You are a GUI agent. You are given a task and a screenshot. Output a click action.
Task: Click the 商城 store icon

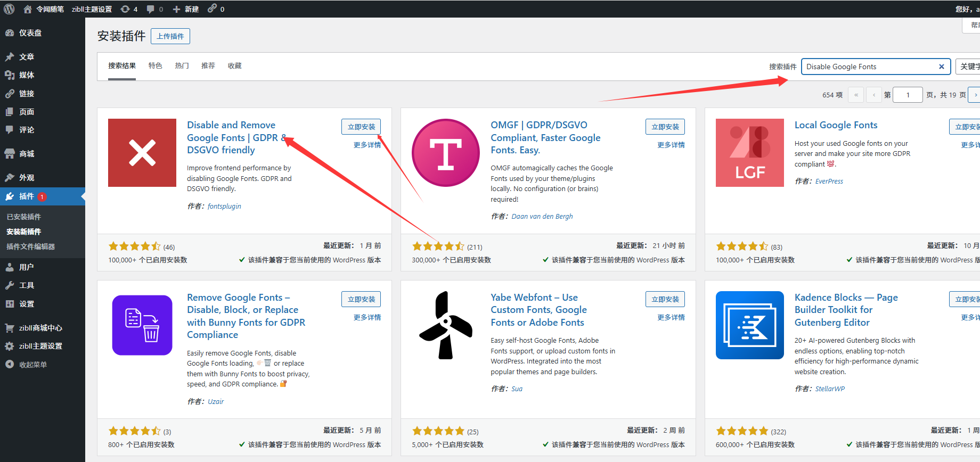tap(10, 154)
